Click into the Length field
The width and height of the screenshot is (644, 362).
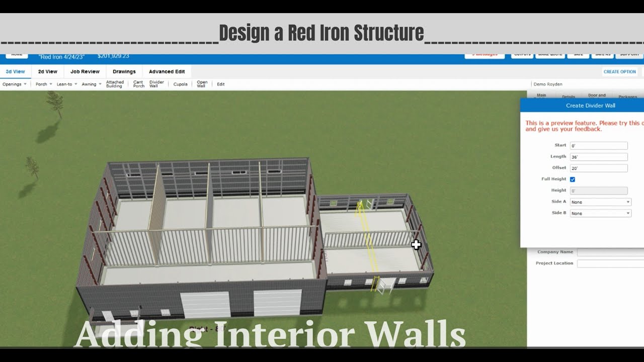pyautogui.click(x=599, y=157)
